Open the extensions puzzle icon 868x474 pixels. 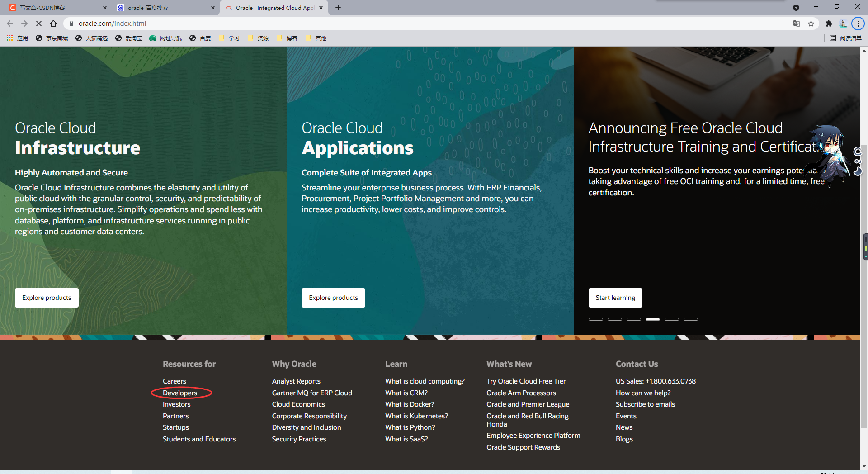pos(829,24)
